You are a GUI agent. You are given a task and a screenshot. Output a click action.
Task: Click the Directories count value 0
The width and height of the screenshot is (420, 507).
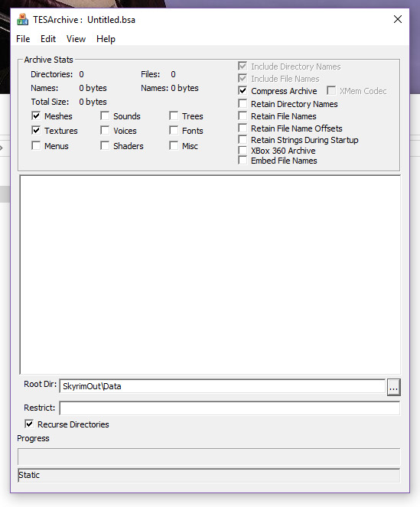point(82,74)
